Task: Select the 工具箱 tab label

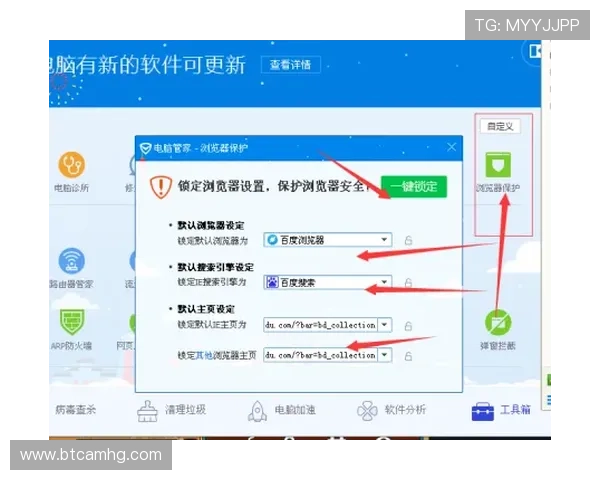Action: pos(515,410)
